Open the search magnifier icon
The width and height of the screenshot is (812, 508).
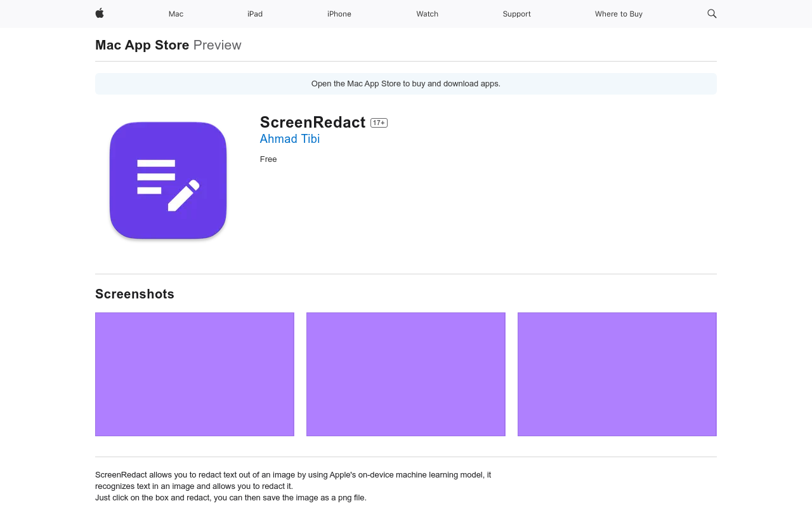pos(712,13)
